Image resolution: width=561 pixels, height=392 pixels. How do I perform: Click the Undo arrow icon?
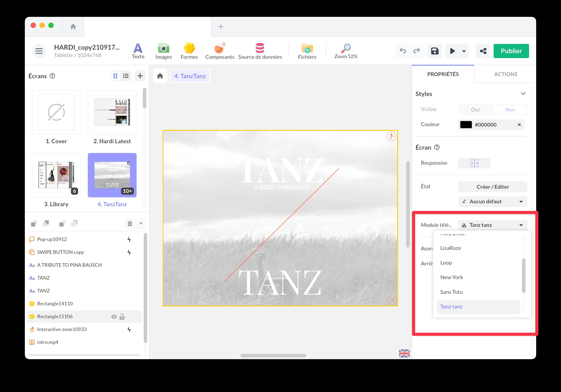coord(403,51)
